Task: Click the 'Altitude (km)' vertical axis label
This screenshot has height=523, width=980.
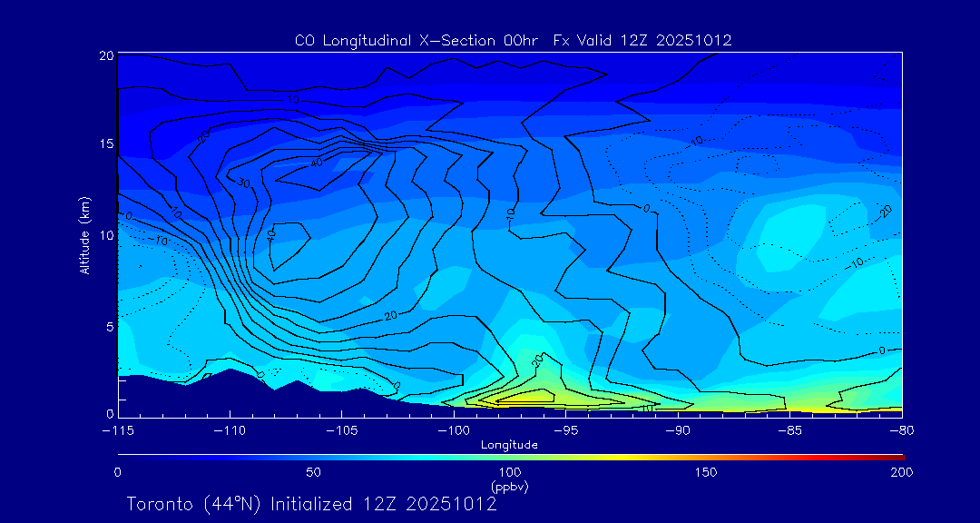Action: click(x=84, y=234)
